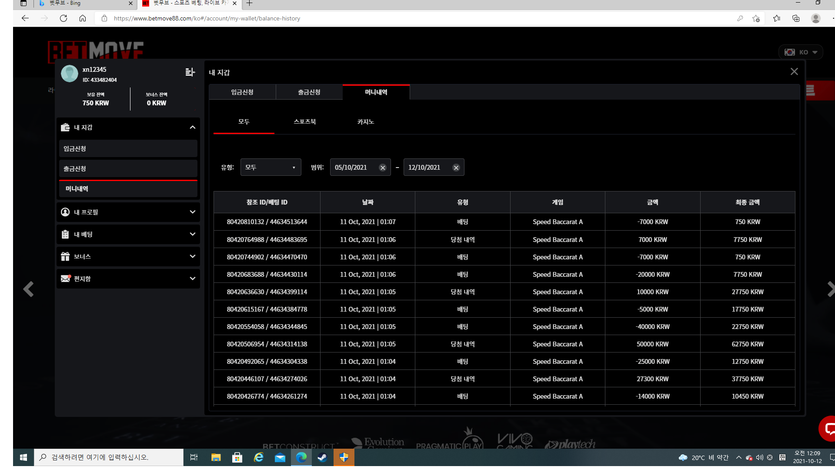Switch to the withdrawal request tab 출금신청
The height and width of the screenshot is (470, 835).
pos(309,92)
